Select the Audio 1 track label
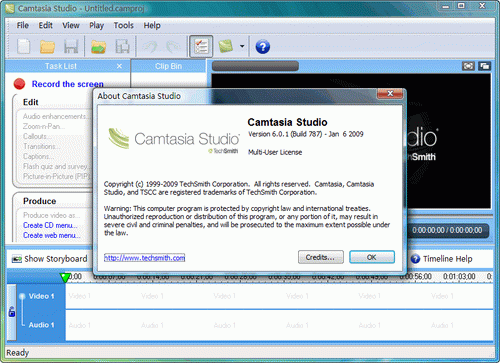Viewport: 500px width, 363px height. click(41, 325)
